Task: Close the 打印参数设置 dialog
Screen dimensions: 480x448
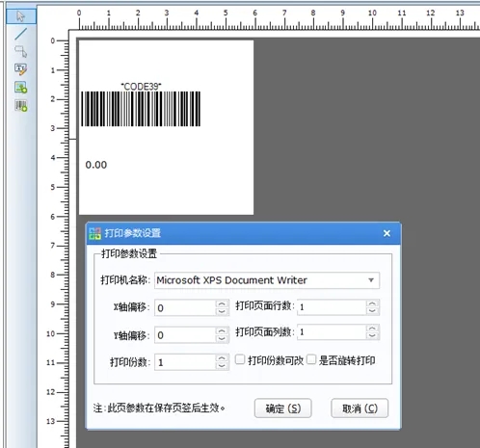Action: click(x=387, y=233)
